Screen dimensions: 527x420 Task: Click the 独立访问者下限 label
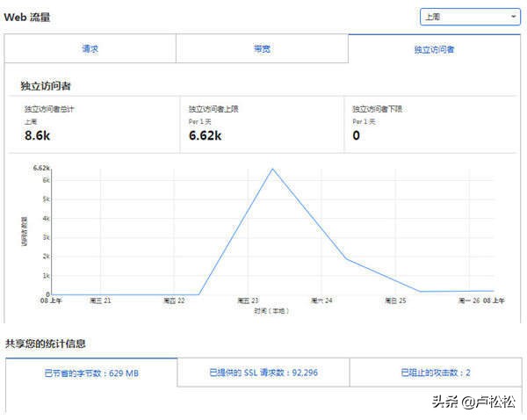coord(377,109)
